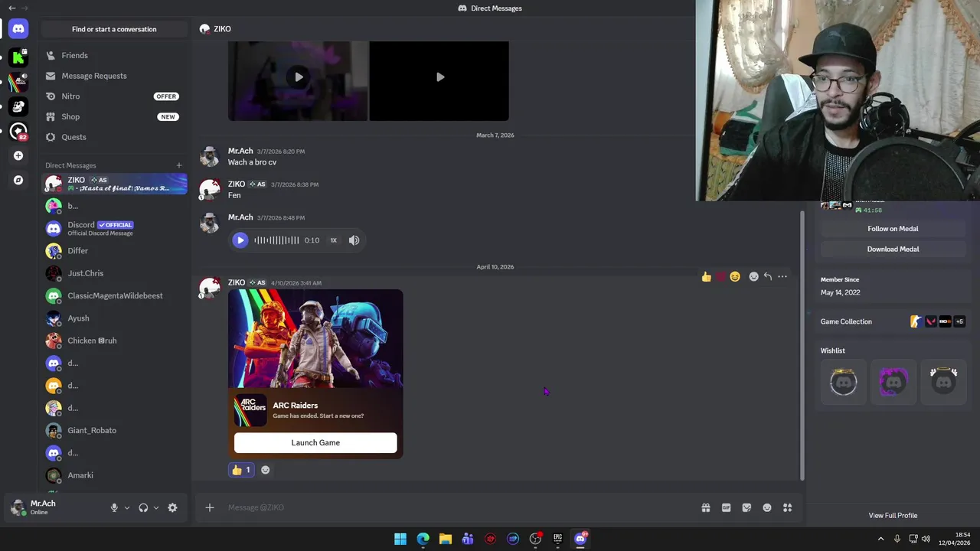
Task: Open Mr.Ach user status panel
Action: pyautogui.click(x=44, y=507)
